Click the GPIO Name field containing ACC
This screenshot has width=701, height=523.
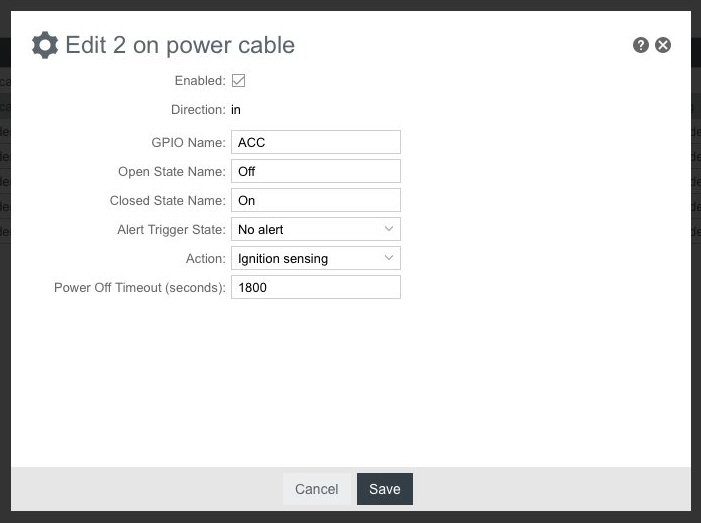click(315, 142)
